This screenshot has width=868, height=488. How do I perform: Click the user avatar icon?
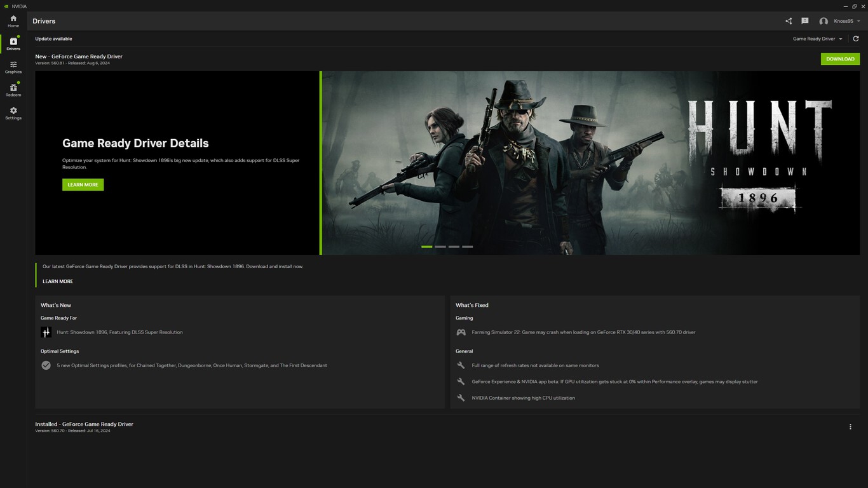coord(824,21)
